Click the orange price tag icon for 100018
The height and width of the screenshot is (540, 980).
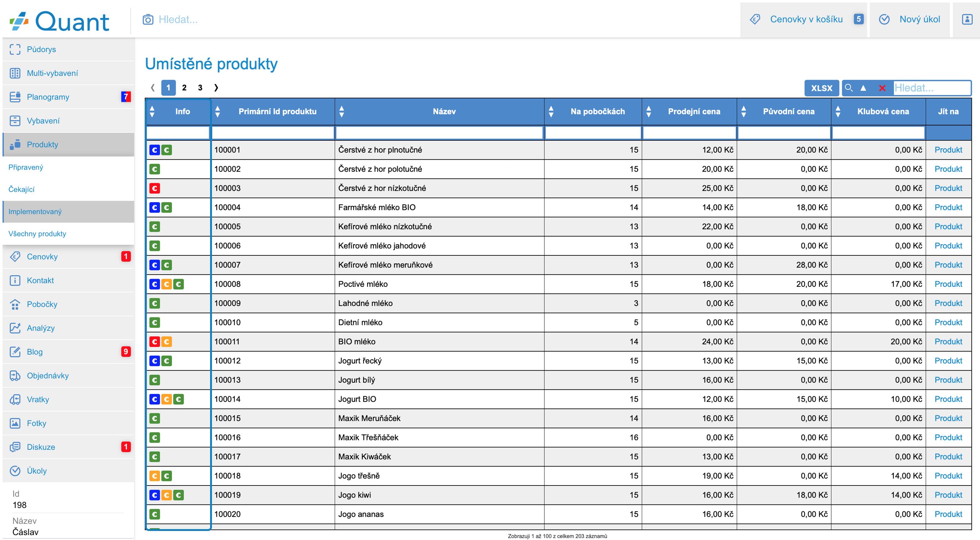[155, 476]
